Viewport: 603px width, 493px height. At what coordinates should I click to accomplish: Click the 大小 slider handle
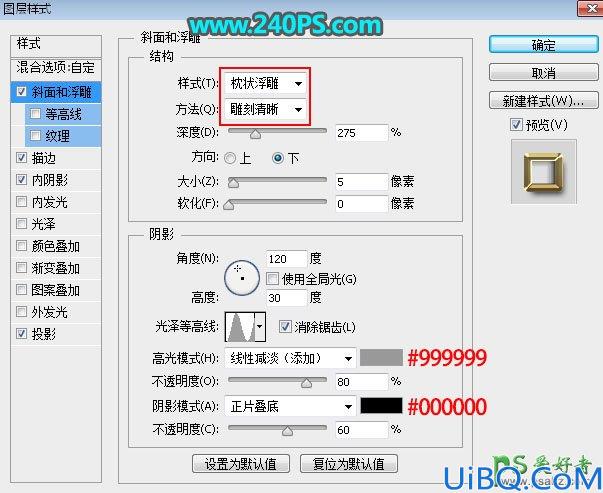(x=233, y=183)
